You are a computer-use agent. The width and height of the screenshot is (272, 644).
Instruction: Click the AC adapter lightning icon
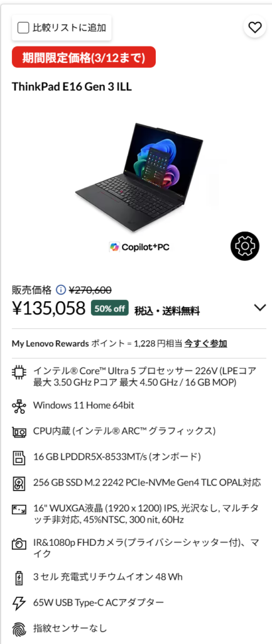point(18,603)
